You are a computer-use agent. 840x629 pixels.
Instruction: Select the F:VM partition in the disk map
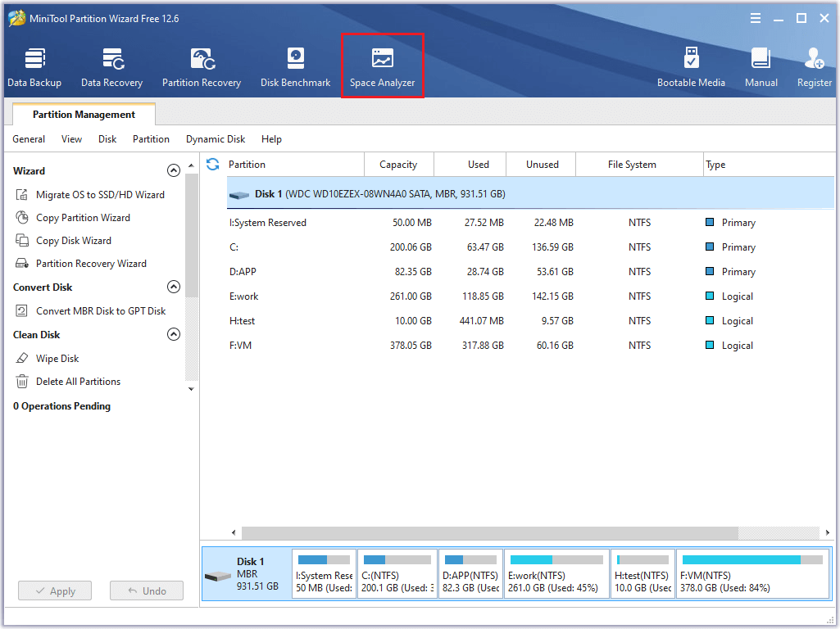[x=751, y=573]
